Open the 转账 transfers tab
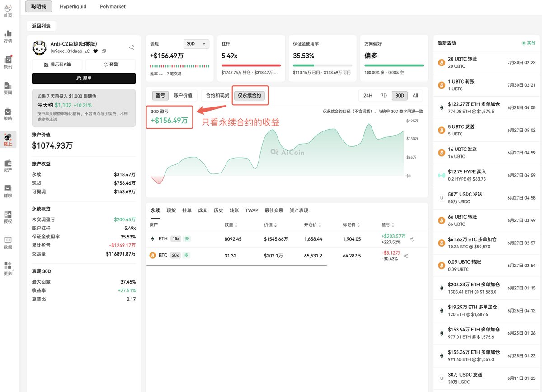Screen dimensions: 542x392 coord(234,210)
